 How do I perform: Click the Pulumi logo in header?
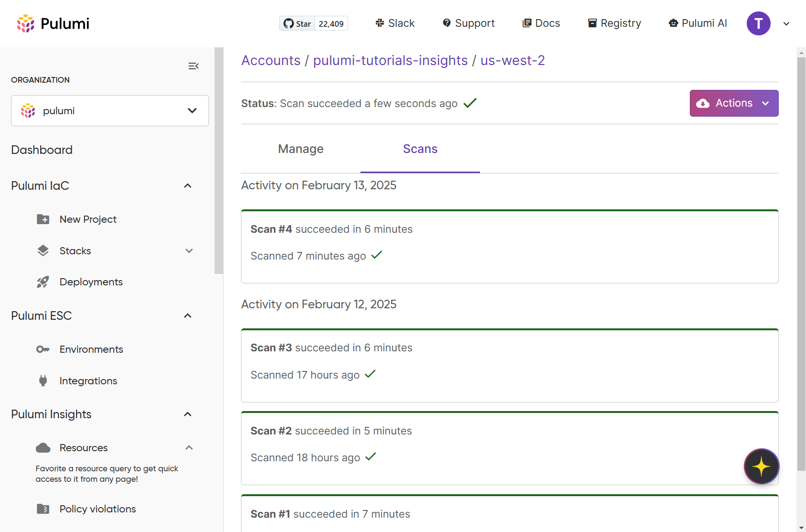click(53, 23)
